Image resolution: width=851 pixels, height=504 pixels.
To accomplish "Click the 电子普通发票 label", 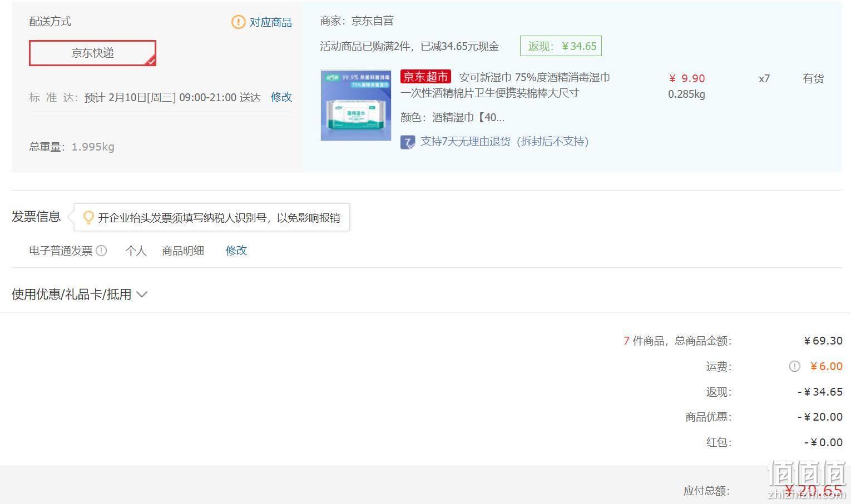I will pos(61,251).
